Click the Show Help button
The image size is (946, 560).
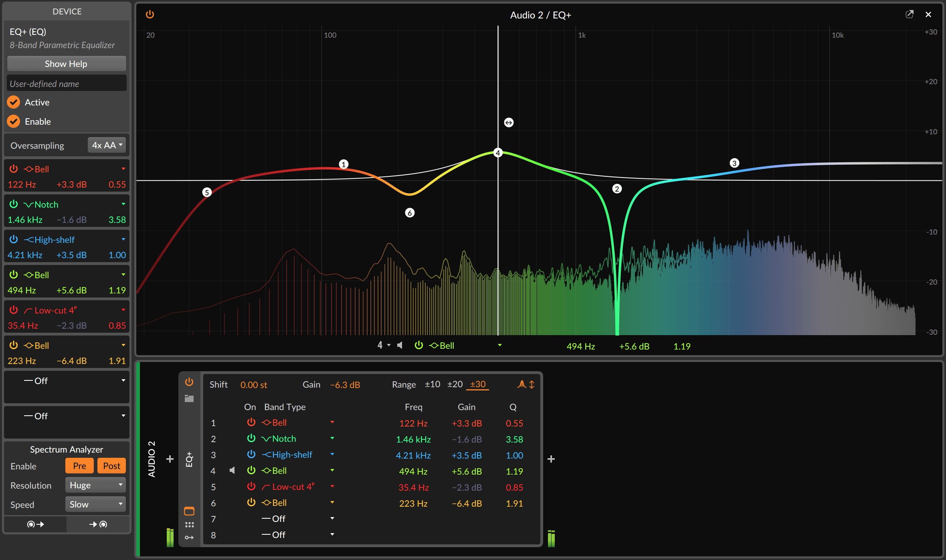point(67,64)
